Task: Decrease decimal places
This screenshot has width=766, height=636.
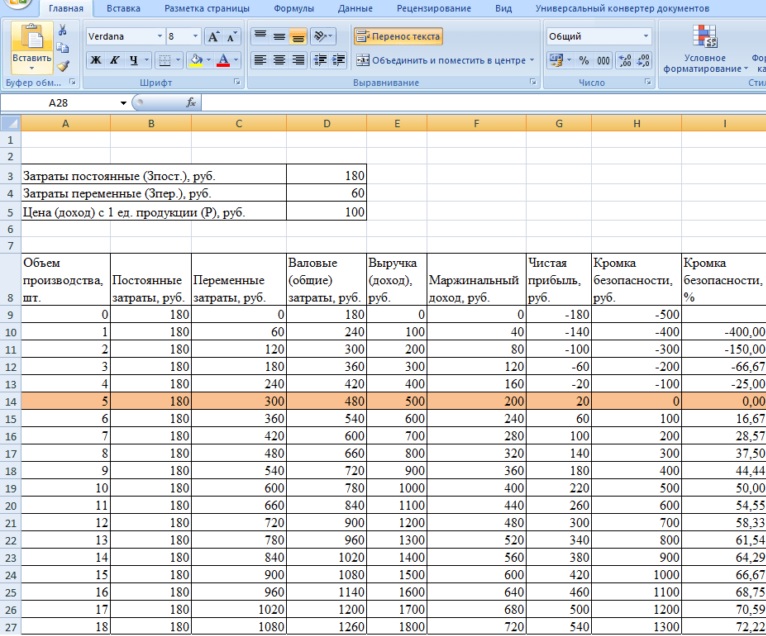Action: [643, 61]
